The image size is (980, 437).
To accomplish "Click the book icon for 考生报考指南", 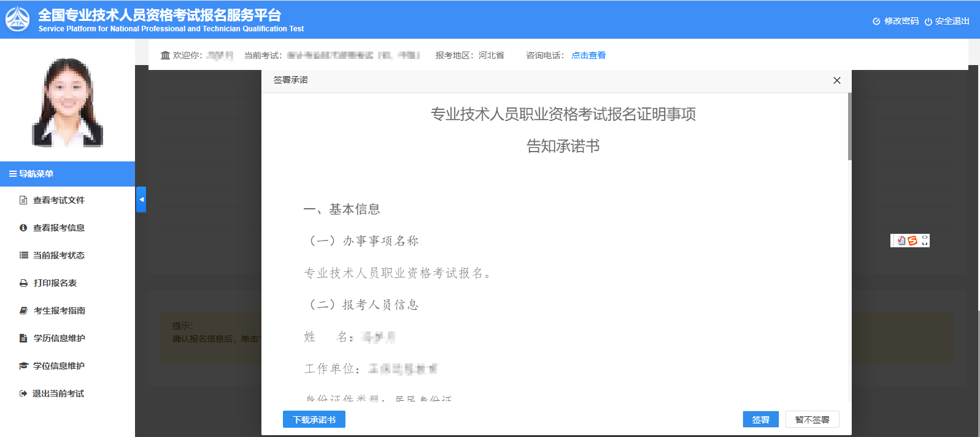I will pyautogui.click(x=23, y=311).
